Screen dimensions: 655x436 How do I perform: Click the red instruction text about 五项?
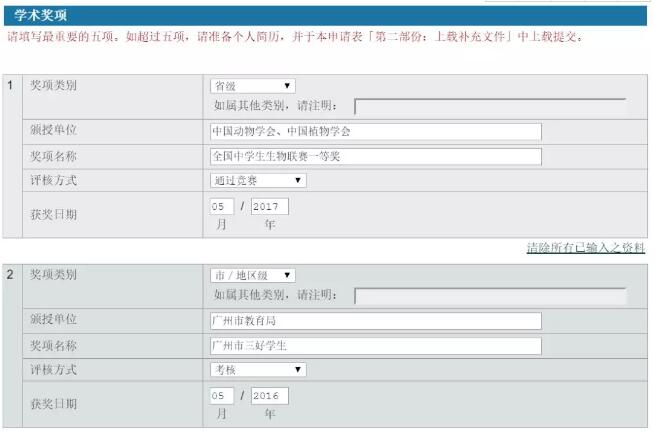tap(294, 37)
